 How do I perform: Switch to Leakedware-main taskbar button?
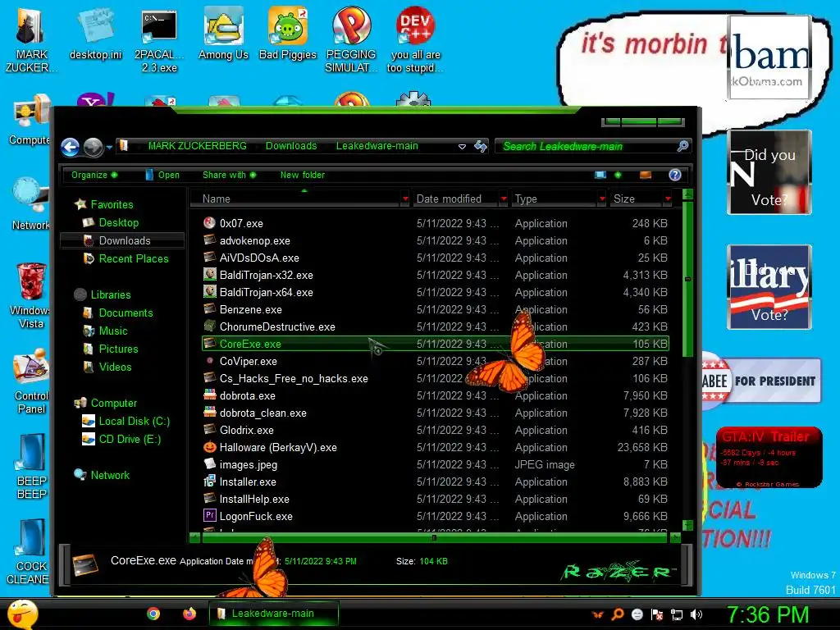(274, 614)
